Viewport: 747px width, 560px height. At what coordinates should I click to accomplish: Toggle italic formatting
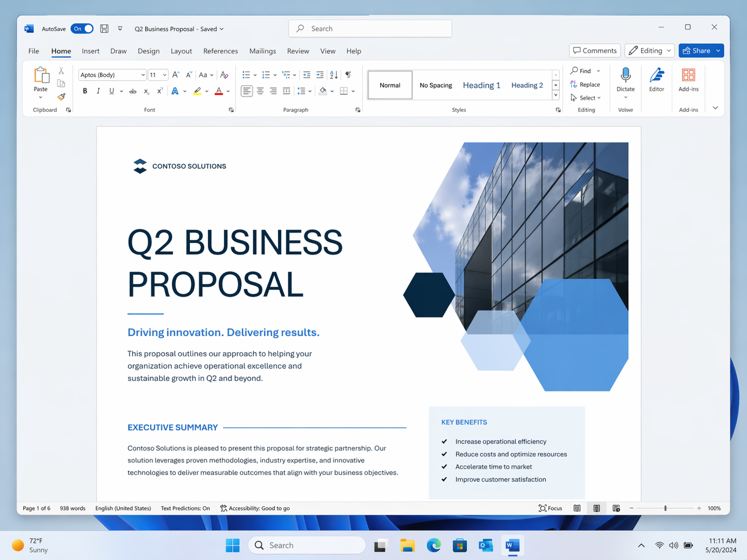pos(98,91)
